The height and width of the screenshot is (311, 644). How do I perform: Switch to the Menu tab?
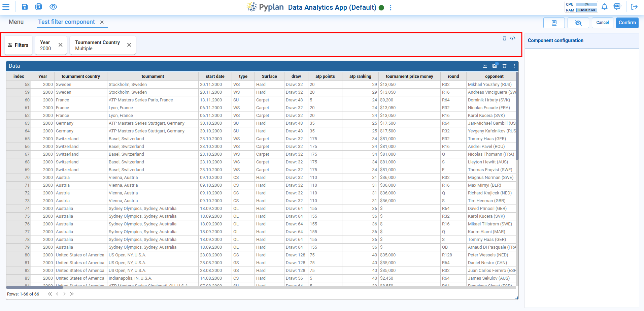[16, 22]
